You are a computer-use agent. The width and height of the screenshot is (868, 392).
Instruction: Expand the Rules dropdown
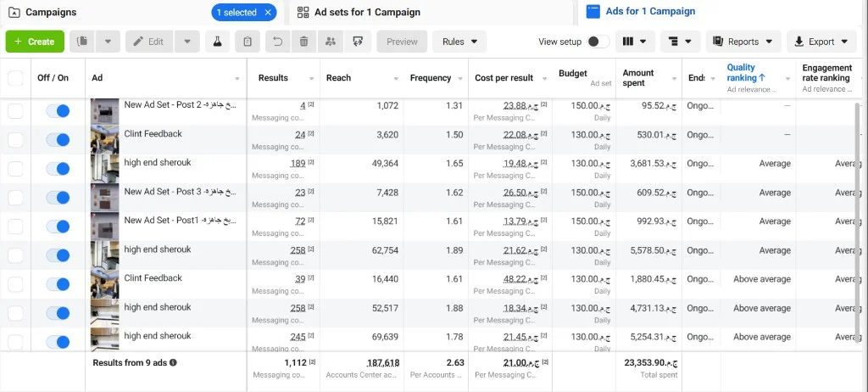(459, 42)
